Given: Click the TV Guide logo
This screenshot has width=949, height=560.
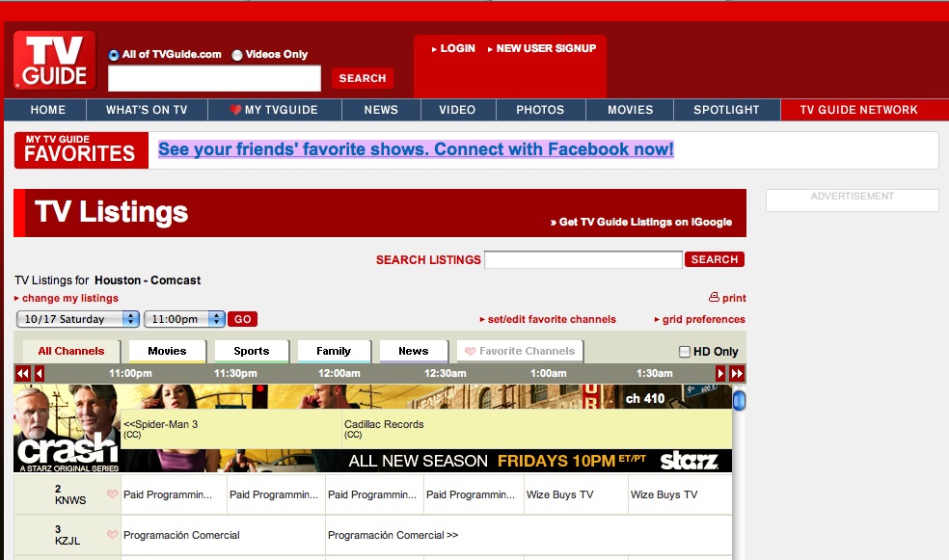Looking at the screenshot, I should pos(54,61).
